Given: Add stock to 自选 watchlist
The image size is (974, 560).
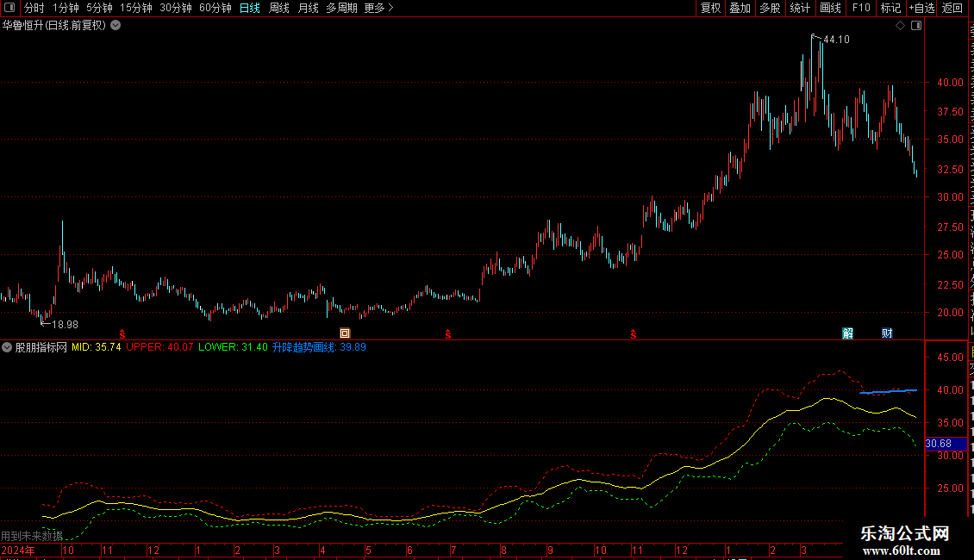Looking at the screenshot, I should 921,8.
